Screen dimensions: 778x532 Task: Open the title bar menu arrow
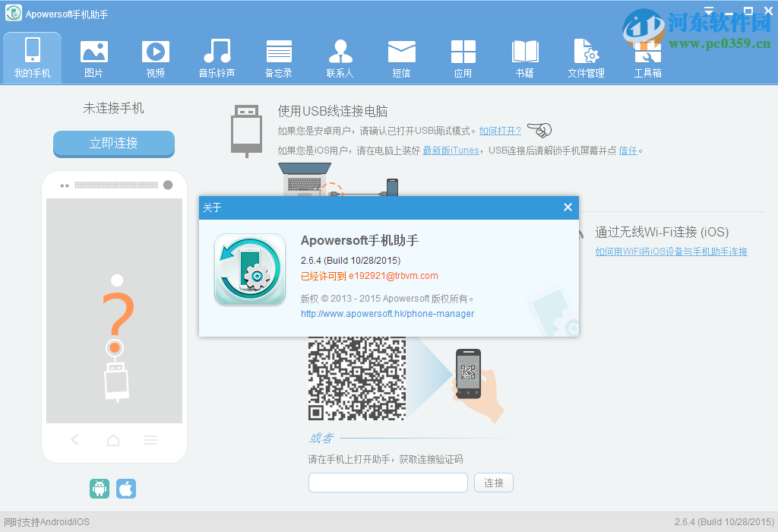pos(708,11)
